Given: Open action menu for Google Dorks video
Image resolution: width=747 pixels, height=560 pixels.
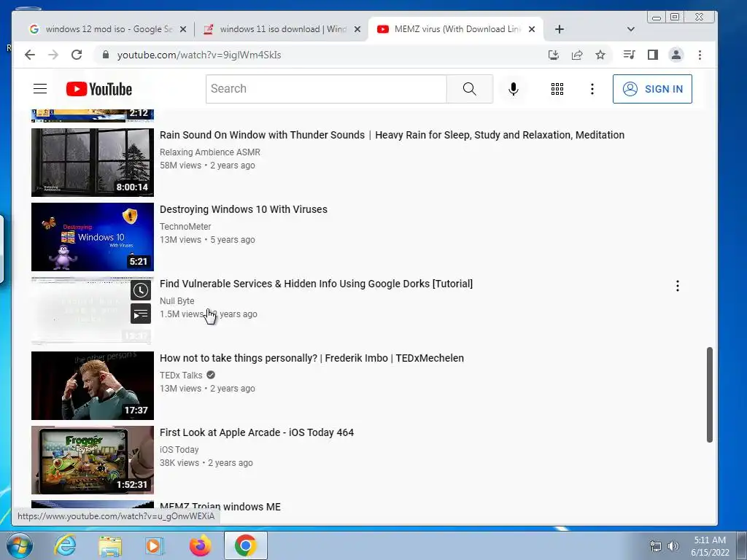Looking at the screenshot, I should click(x=677, y=286).
